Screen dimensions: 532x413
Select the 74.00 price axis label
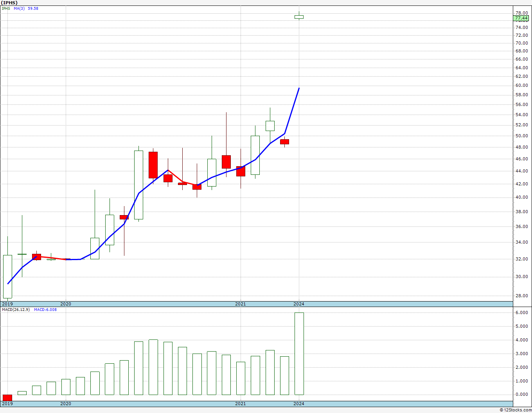coord(521,27)
